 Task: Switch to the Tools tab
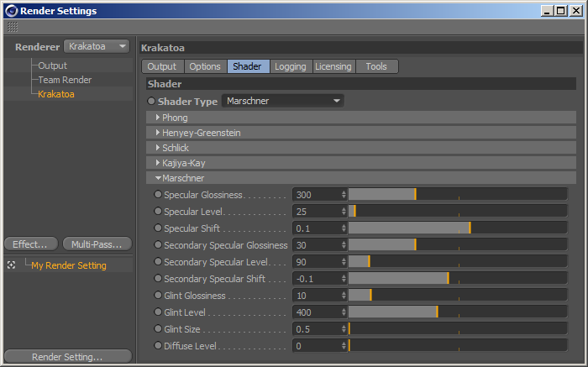click(x=376, y=66)
